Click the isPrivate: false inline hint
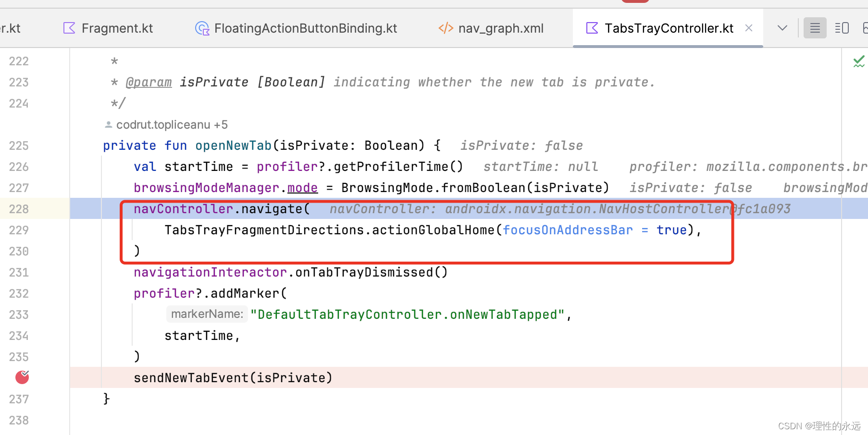This screenshot has height=435, width=868. [521, 145]
